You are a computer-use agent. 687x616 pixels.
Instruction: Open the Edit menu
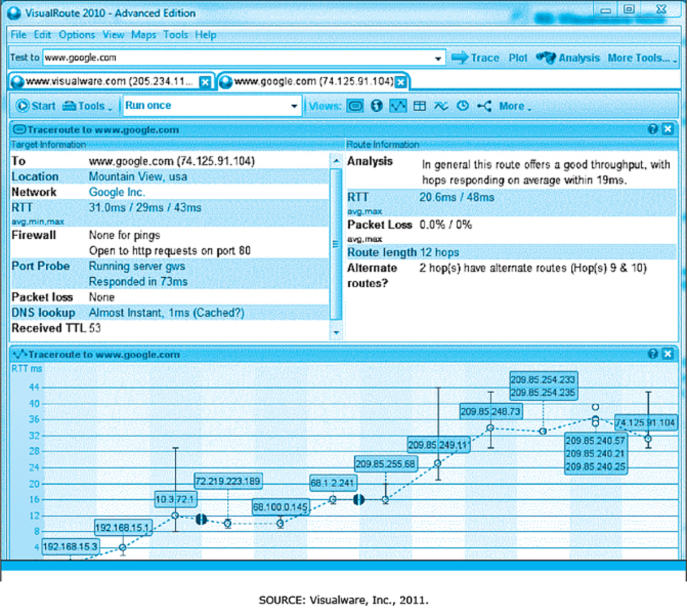pos(42,35)
